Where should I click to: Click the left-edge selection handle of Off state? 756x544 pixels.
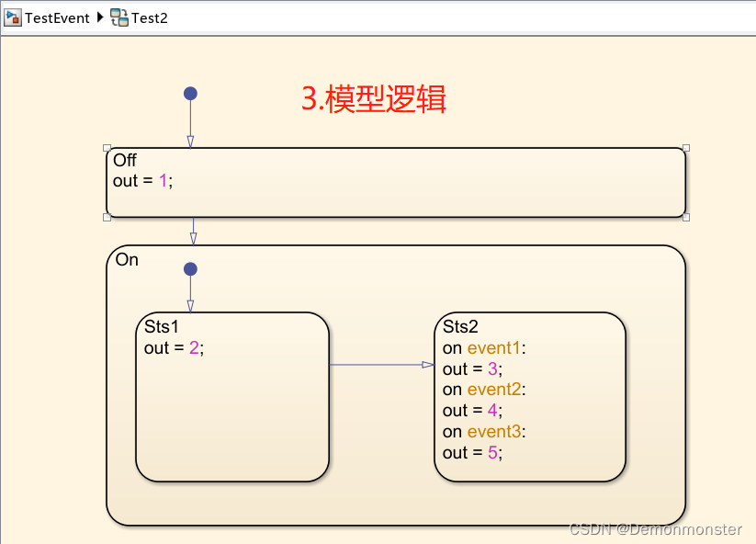point(107,217)
